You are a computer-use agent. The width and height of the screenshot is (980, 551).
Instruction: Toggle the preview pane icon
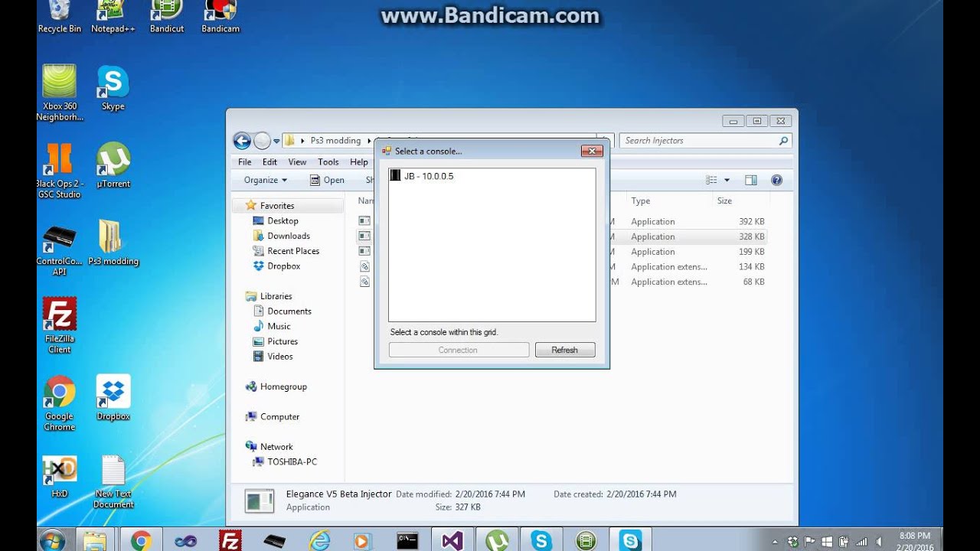click(751, 180)
